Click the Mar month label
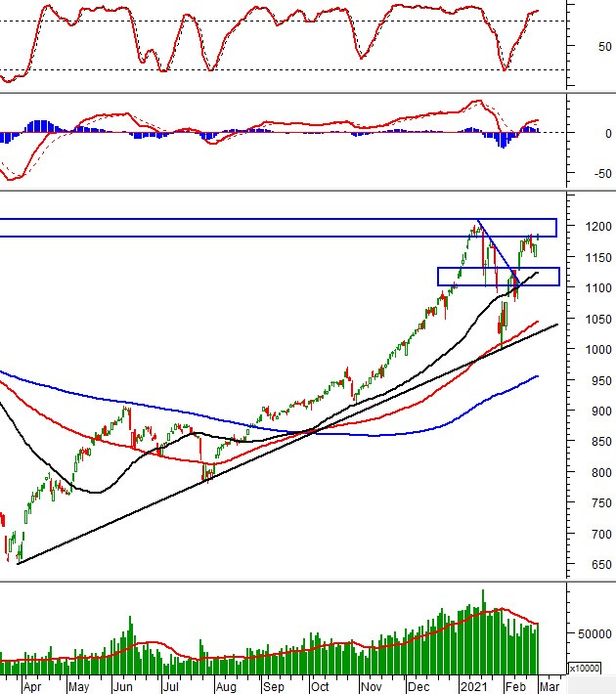616x694 pixels. tap(550, 687)
